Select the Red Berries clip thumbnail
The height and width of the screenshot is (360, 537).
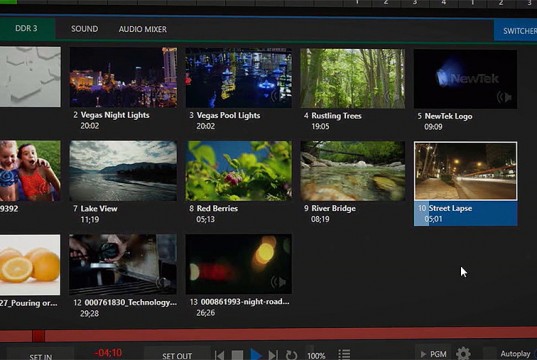click(x=239, y=171)
